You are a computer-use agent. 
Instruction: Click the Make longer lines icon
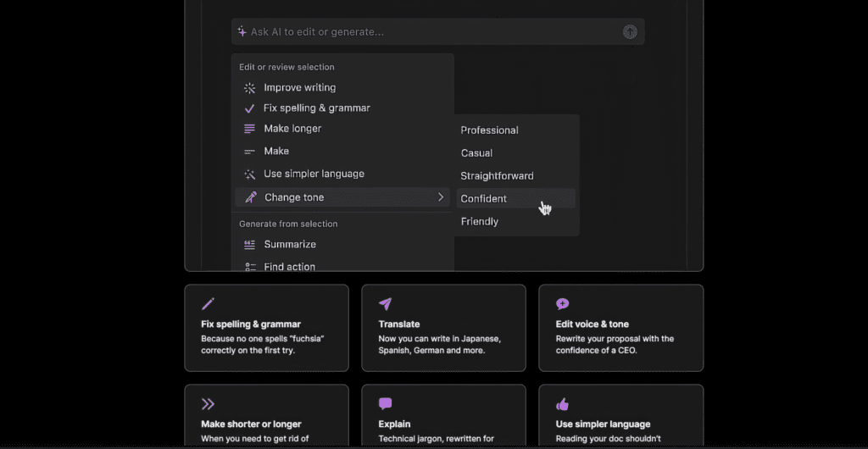(250, 129)
